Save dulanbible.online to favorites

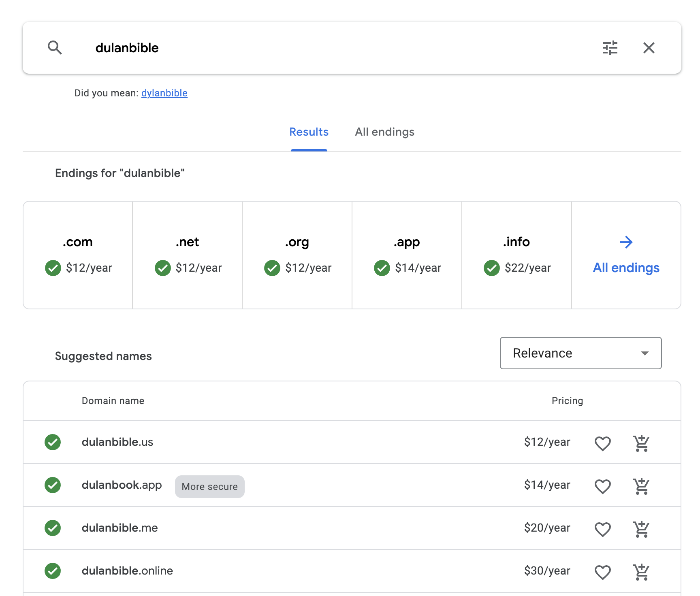602,572
